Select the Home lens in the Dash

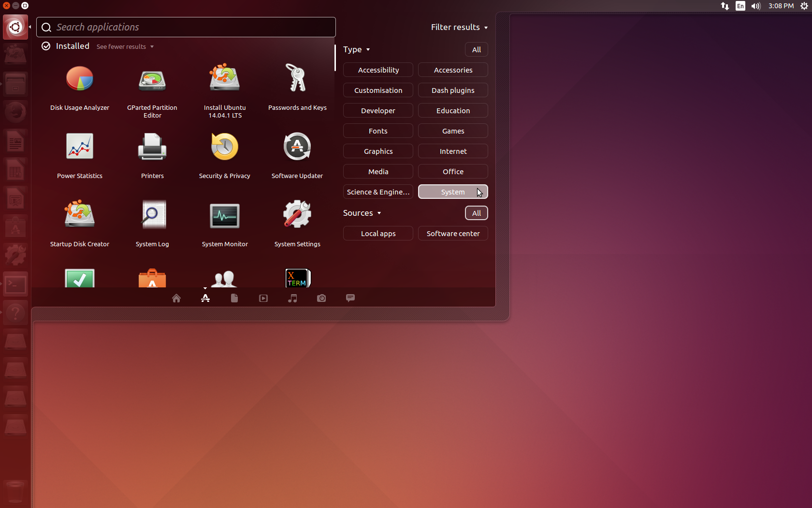pos(176,298)
